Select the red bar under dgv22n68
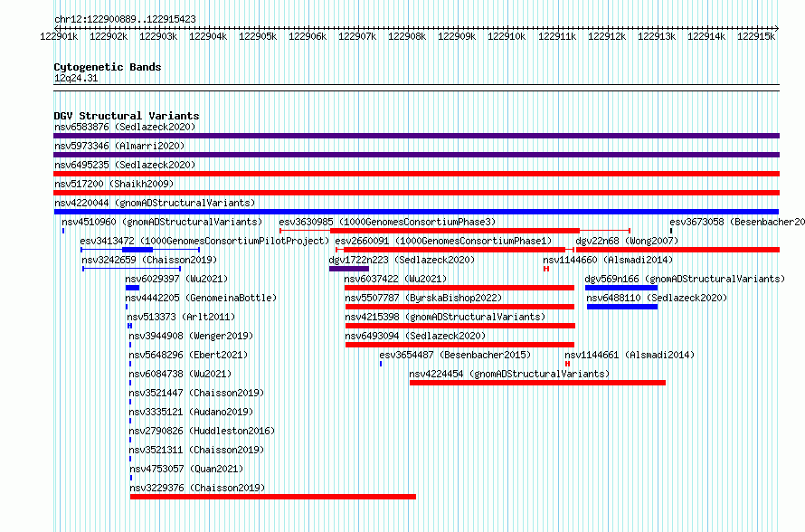The height and width of the screenshot is (532, 805). coord(677,250)
